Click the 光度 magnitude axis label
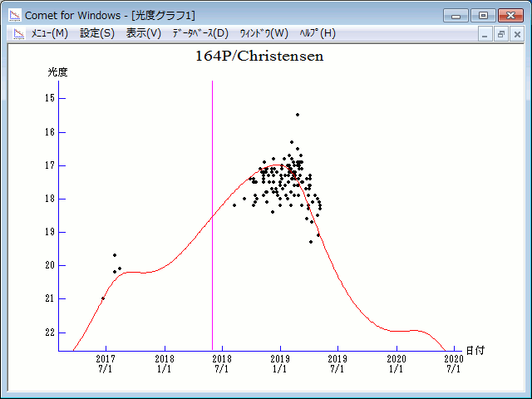This screenshot has height=399, width=532. [x=58, y=72]
